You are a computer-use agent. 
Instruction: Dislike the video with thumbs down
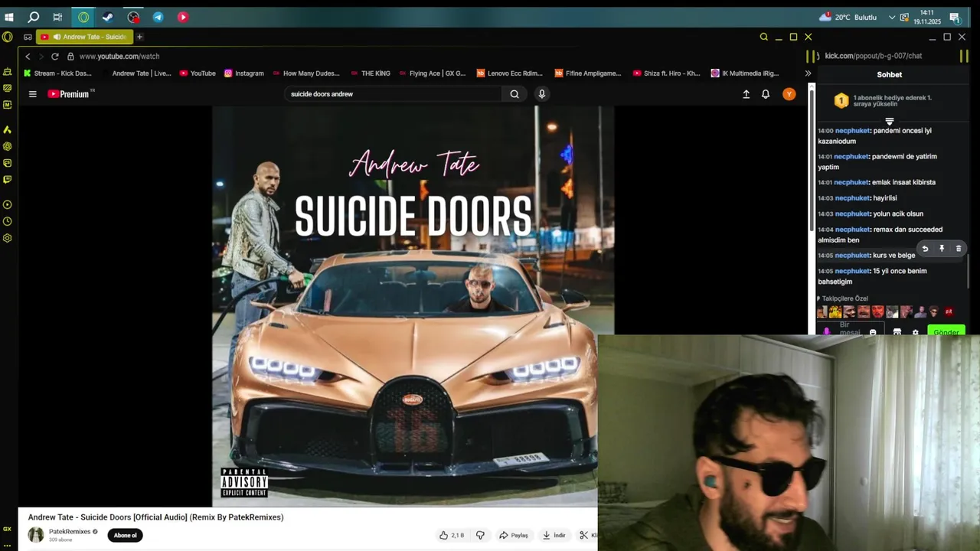tap(481, 535)
